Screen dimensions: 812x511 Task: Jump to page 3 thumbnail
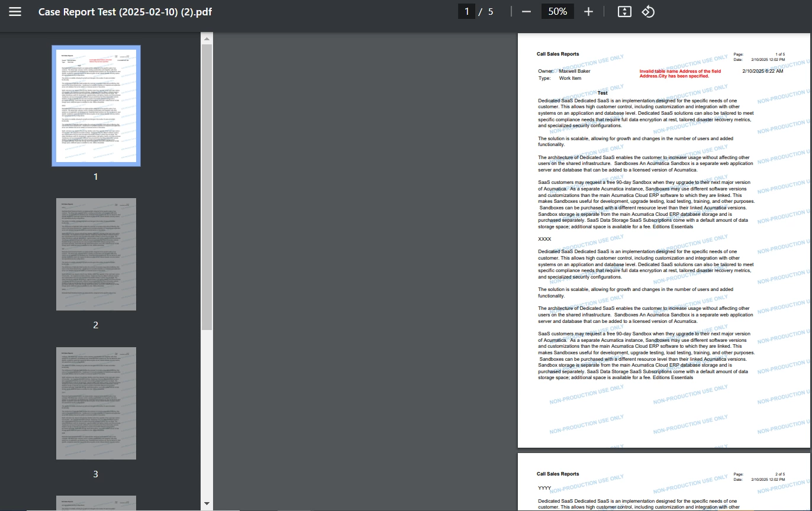96,403
